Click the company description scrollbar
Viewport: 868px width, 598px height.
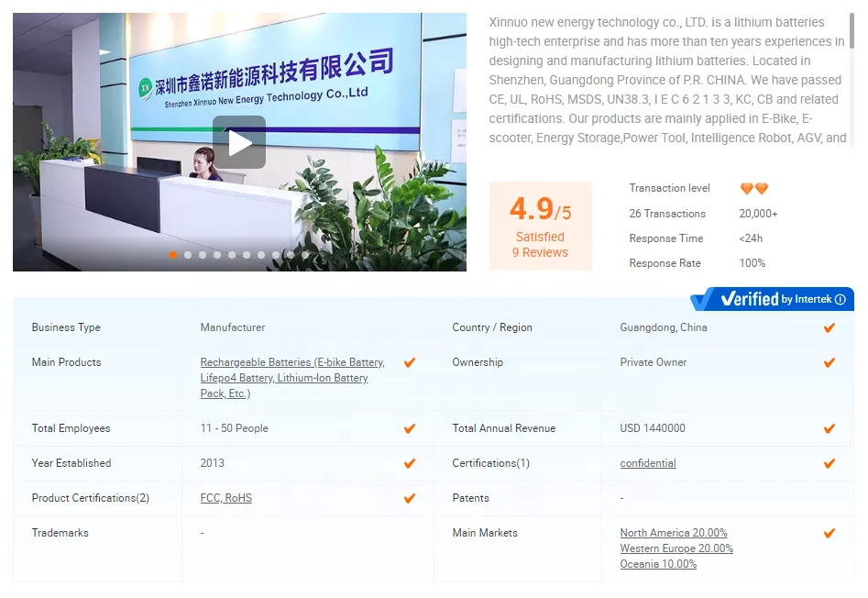pos(852,31)
